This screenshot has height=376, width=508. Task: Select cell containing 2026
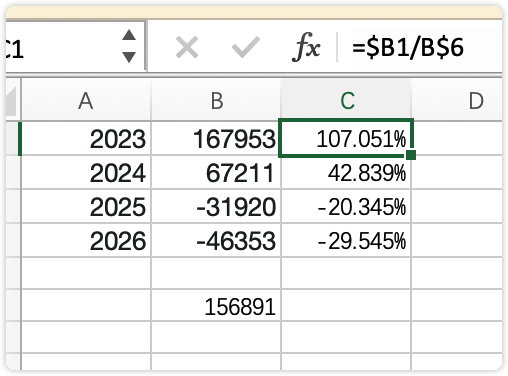pos(86,240)
